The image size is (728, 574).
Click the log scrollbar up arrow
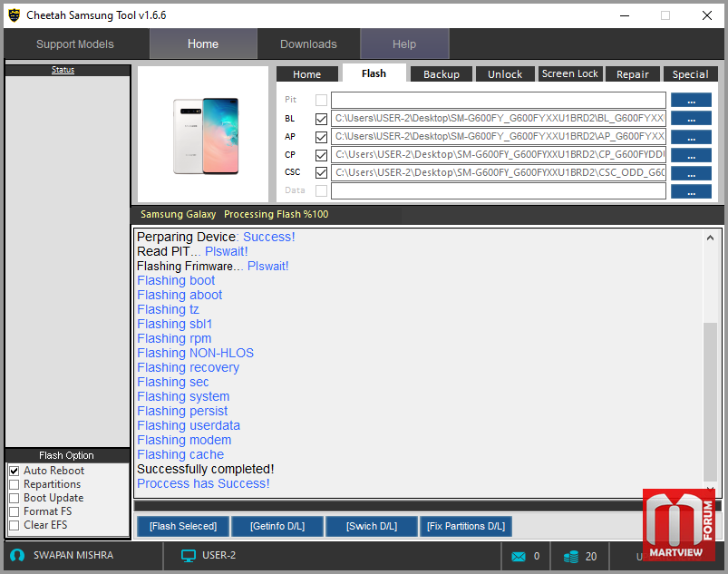tap(710, 238)
